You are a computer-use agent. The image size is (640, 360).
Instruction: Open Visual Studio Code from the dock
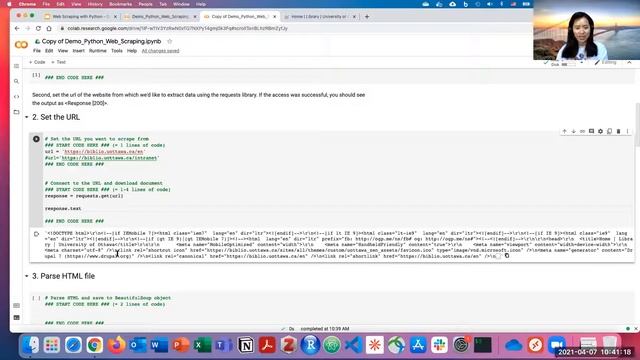353,345
